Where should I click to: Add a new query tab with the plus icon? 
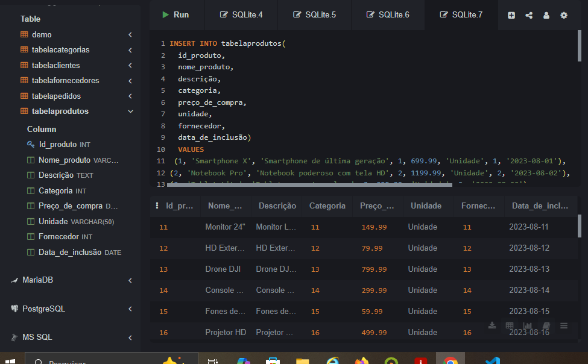[x=511, y=16]
